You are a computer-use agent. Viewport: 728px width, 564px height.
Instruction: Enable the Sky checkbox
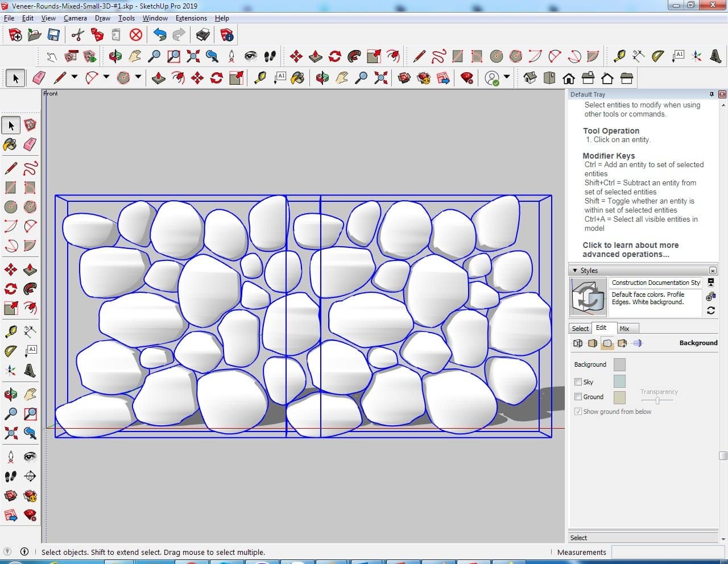[578, 382]
